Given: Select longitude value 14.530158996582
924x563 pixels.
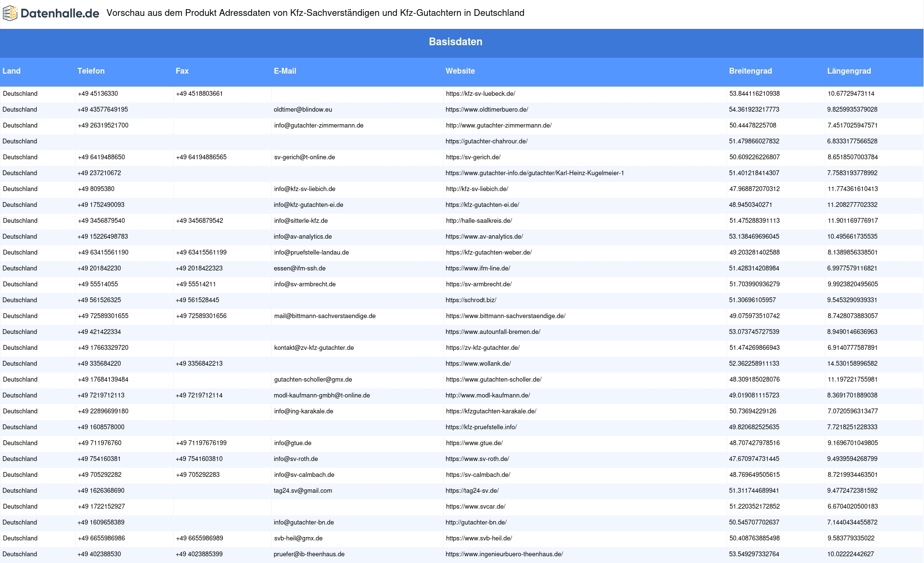Looking at the screenshot, I should (852, 364).
